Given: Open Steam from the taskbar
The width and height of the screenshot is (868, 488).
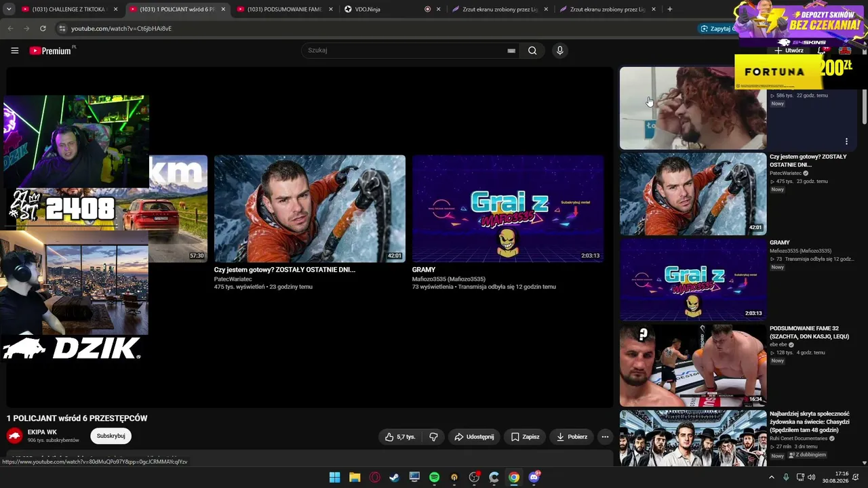Looking at the screenshot, I should [x=394, y=477].
